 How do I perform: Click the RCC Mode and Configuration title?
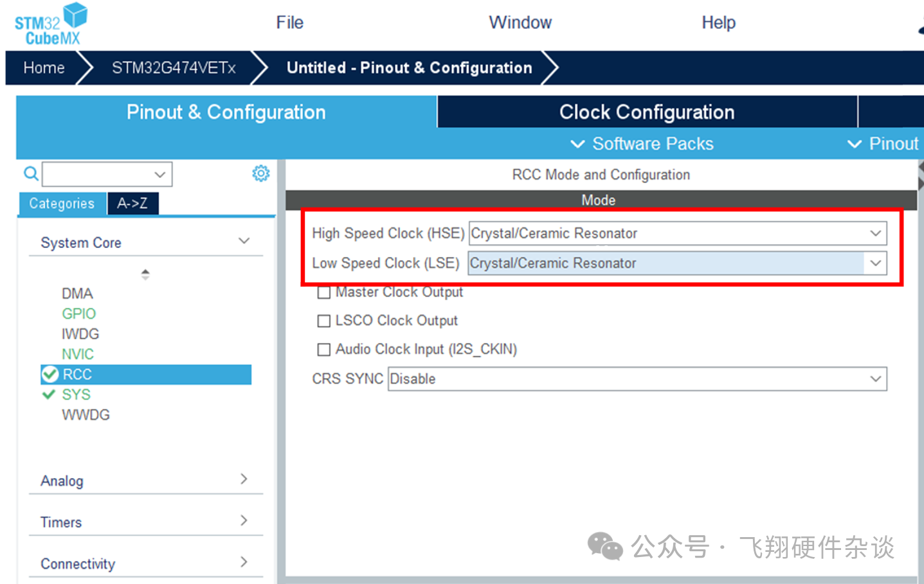click(601, 175)
